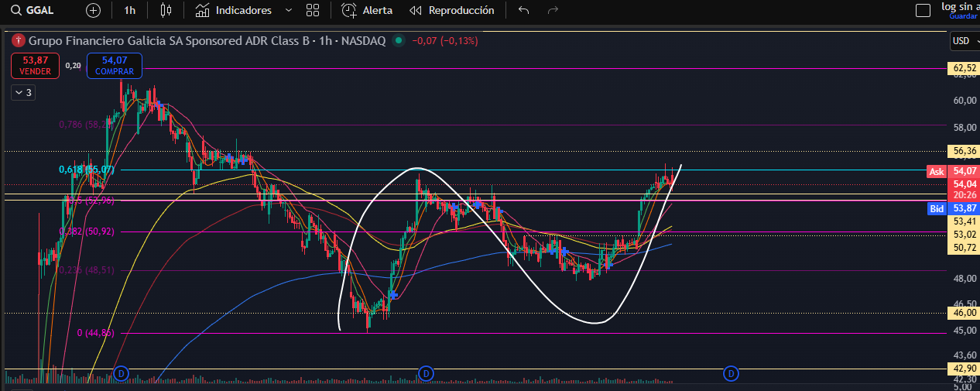
Task: Create a new Alerta
Action: [368, 10]
